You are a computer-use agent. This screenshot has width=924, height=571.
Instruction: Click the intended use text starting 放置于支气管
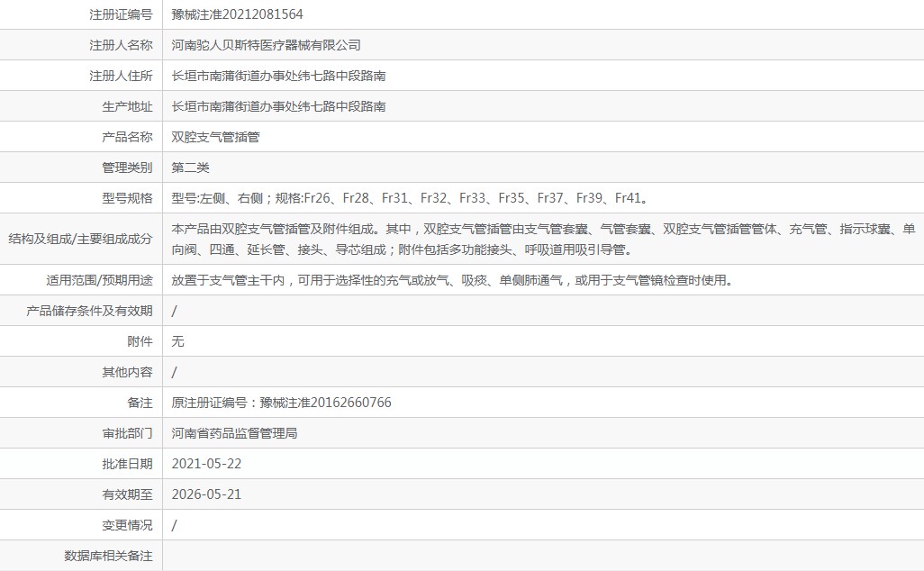click(x=453, y=280)
